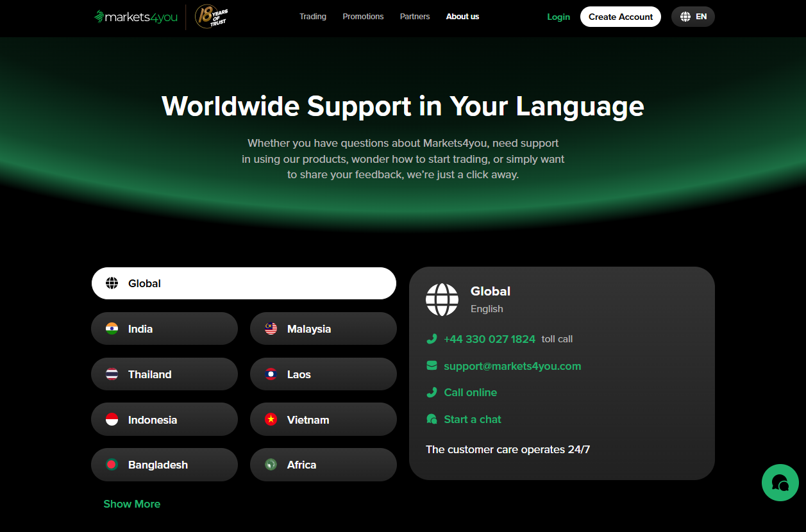Click the markets4you logo
Screen dimensions: 806x532
[135, 17]
